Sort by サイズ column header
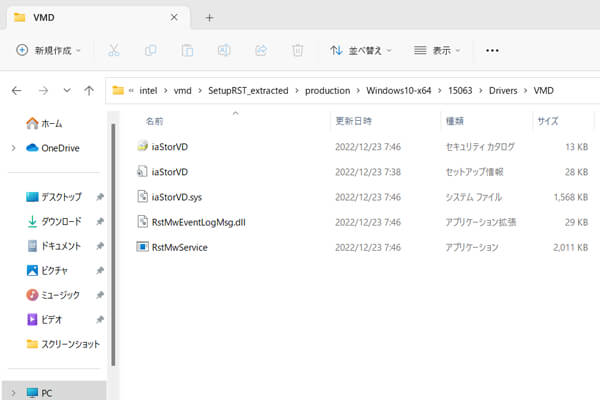The width and height of the screenshot is (600, 400). 548,121
